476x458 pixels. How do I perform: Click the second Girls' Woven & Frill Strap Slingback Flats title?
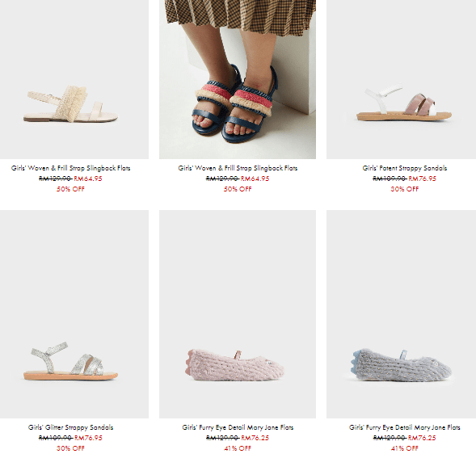238,168
